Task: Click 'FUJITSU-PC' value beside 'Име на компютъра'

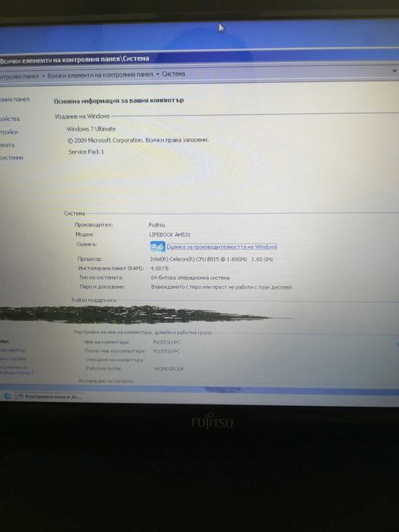Action: (x=166, y=342)
